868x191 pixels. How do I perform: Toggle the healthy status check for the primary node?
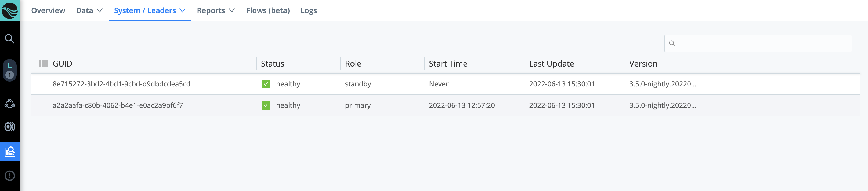266,105
